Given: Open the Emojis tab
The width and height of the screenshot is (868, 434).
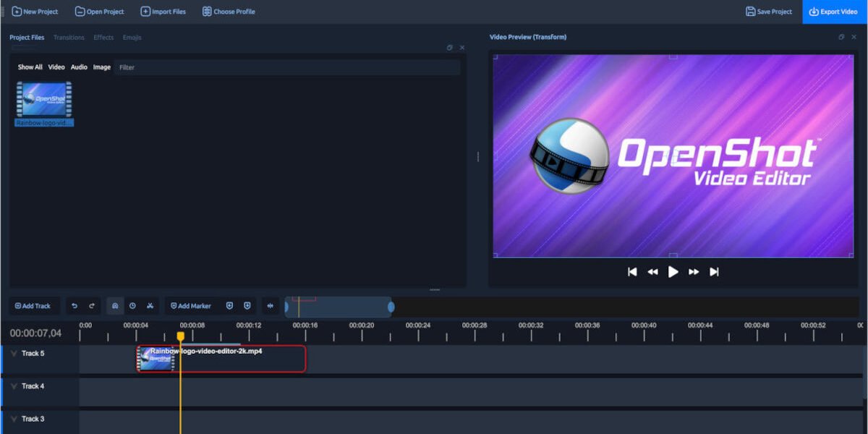Looking at the screenshot, I should (x=132, y=38).
